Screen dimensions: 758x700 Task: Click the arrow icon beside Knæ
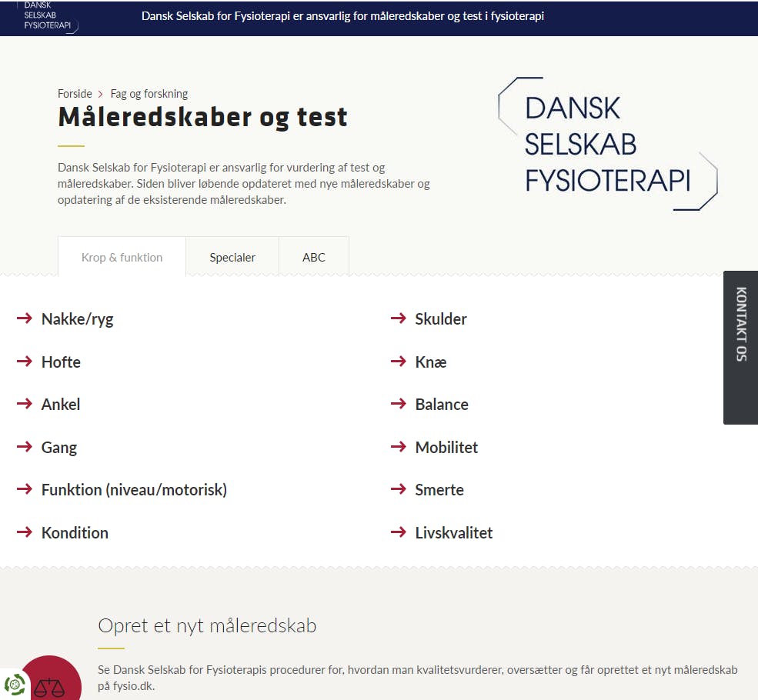(399, 362)
